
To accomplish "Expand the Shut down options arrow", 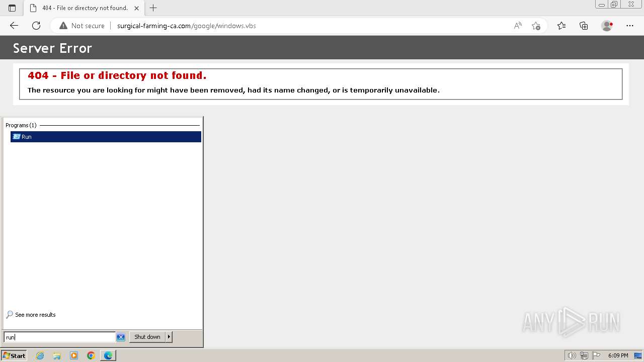I will coord(169,337).
